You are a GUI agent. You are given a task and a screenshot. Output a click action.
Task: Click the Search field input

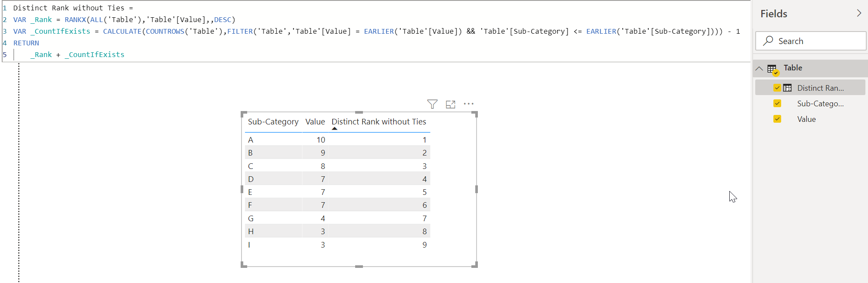(811, 41)
